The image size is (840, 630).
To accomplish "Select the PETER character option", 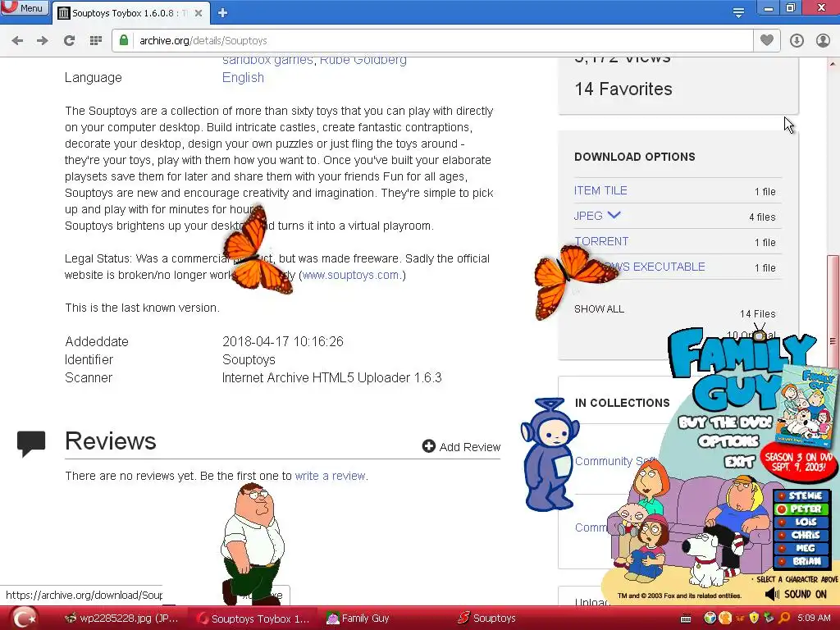I will (x=801, y=509).
